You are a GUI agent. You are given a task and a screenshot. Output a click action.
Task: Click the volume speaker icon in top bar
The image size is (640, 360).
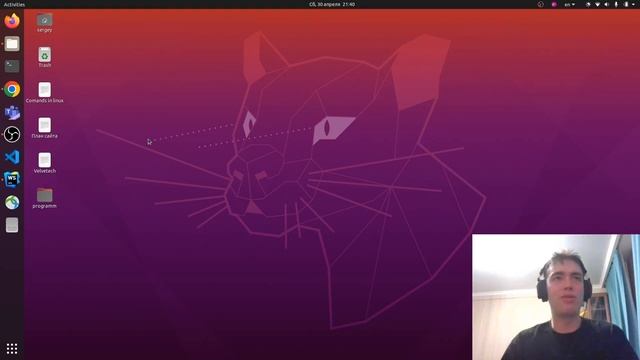coord(607,4)
